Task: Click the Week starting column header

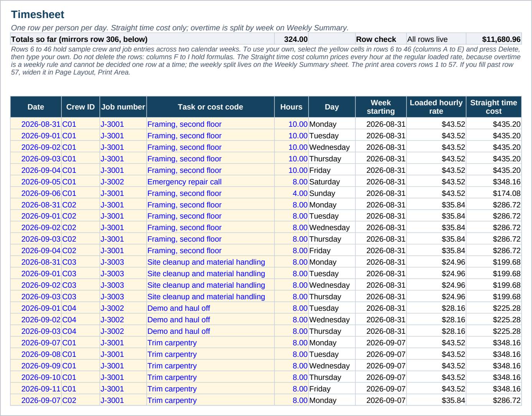Action: pyautogui.click(x=381, y=107)
